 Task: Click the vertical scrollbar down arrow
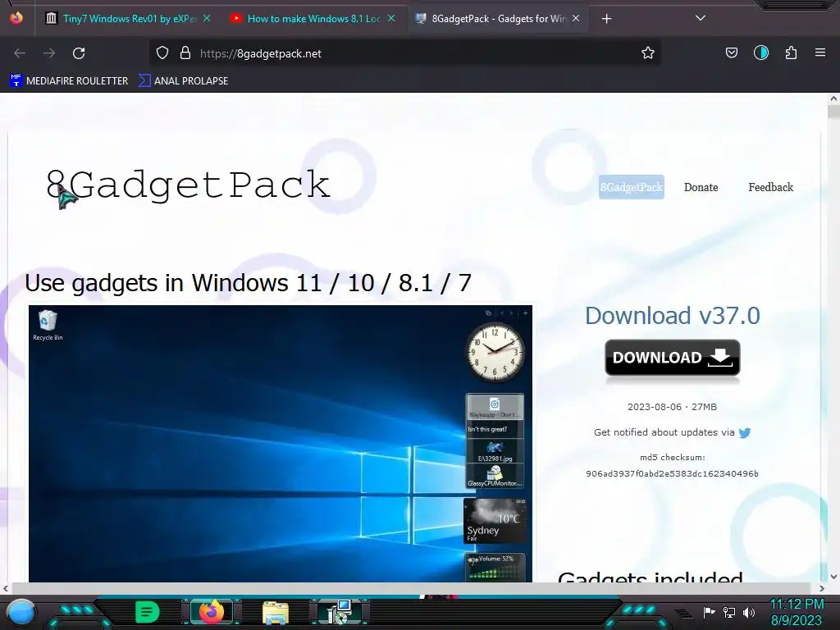point(833,577)
